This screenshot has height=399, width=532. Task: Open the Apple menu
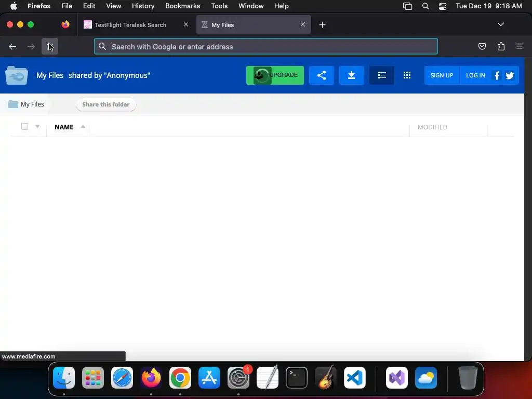click(13, 6)
